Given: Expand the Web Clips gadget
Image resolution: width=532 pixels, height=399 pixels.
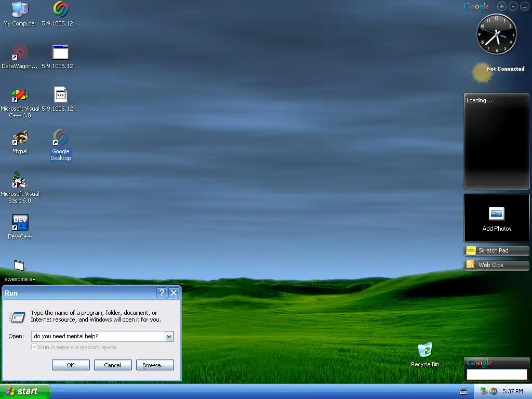Looking at the screenshot, I should [496, 265].
